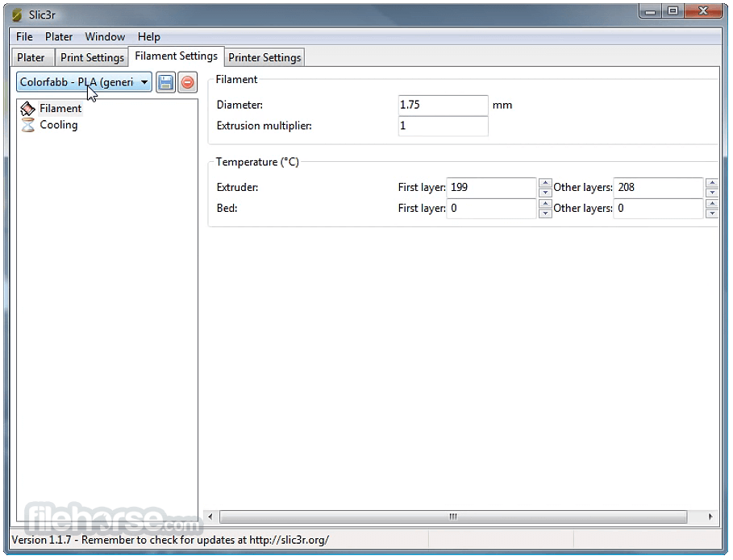733x560 pixels.
Task: Switch to the Printer Settings tab
Action: point(264,57)
